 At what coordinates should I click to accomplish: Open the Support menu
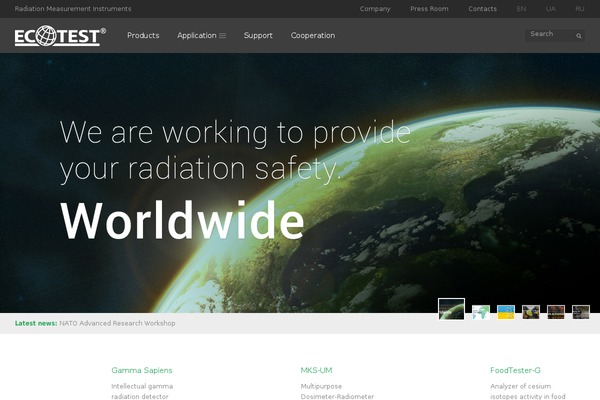[x=258, y=35]
